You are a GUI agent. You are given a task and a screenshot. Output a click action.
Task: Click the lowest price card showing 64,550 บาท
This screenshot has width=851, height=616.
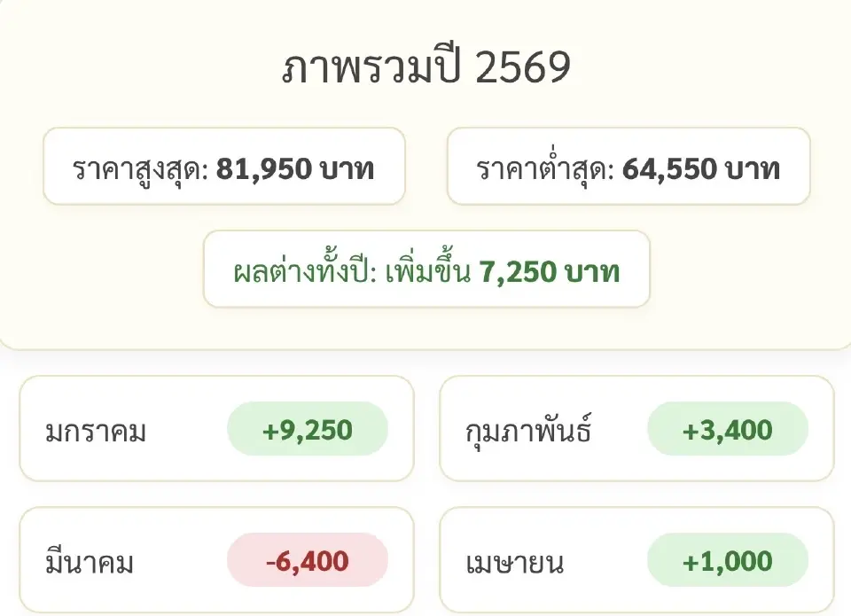(630, 167)
